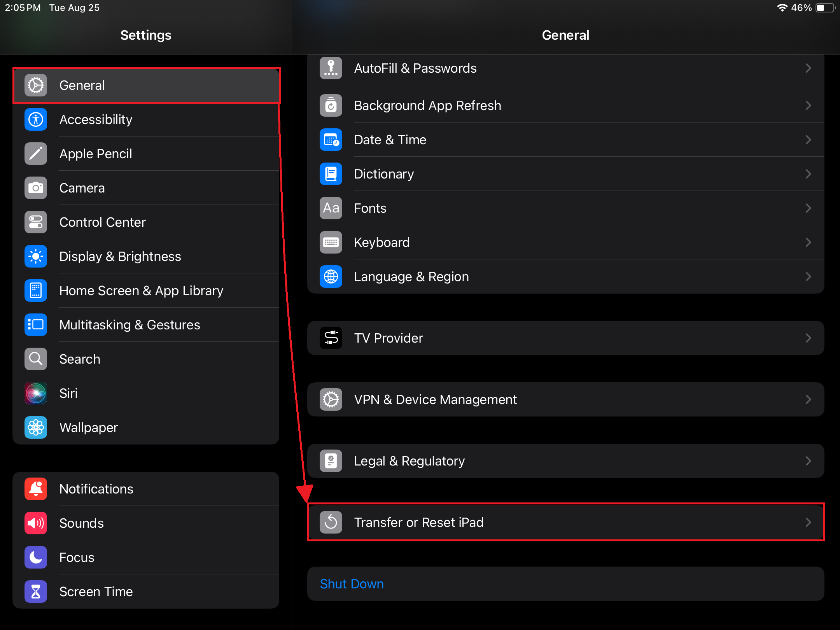Tap the Date & Time calendar icon
The height and width of the screenshot is (630, 840).
[x=331, y=140]
